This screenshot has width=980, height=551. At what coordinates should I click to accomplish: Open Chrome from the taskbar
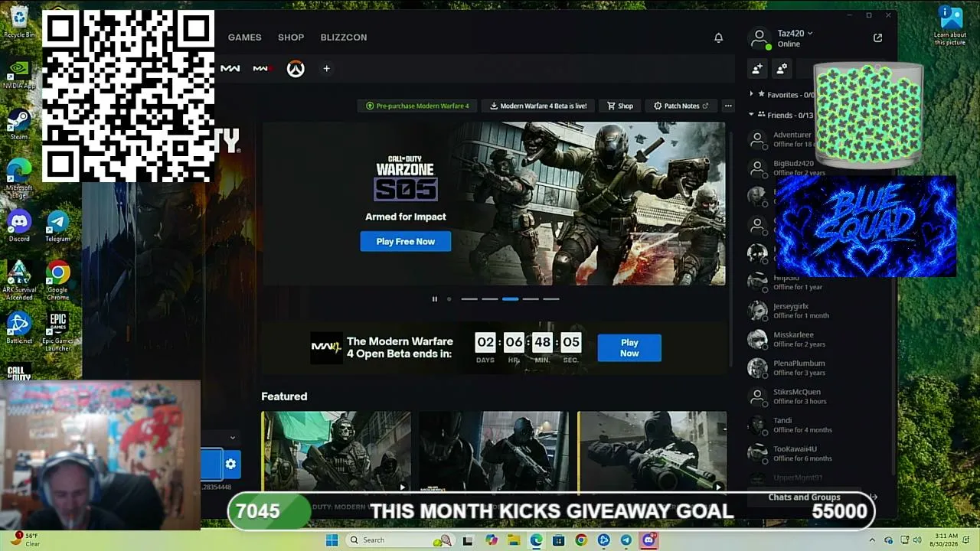pyautogui.click(x=581, y=540)
